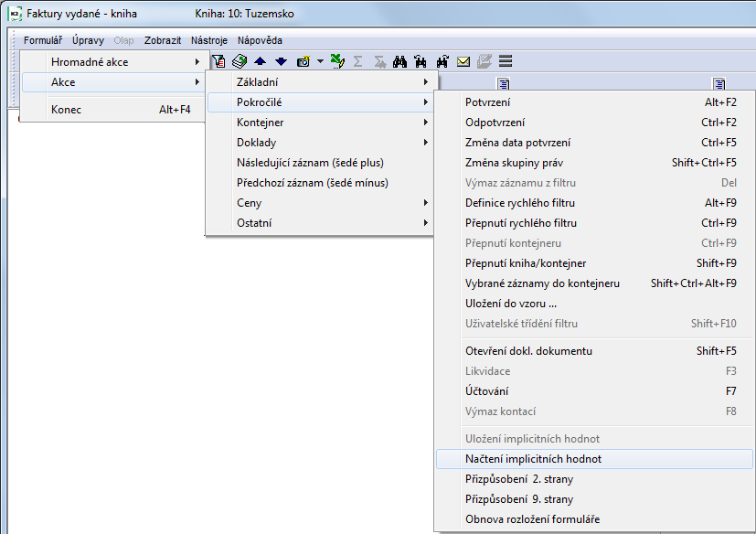Image resolution: width=756 pixels, height=534 pixels.
Task: Select Předchozí záznam (šedé mínus)
Action: pos(321,183)
